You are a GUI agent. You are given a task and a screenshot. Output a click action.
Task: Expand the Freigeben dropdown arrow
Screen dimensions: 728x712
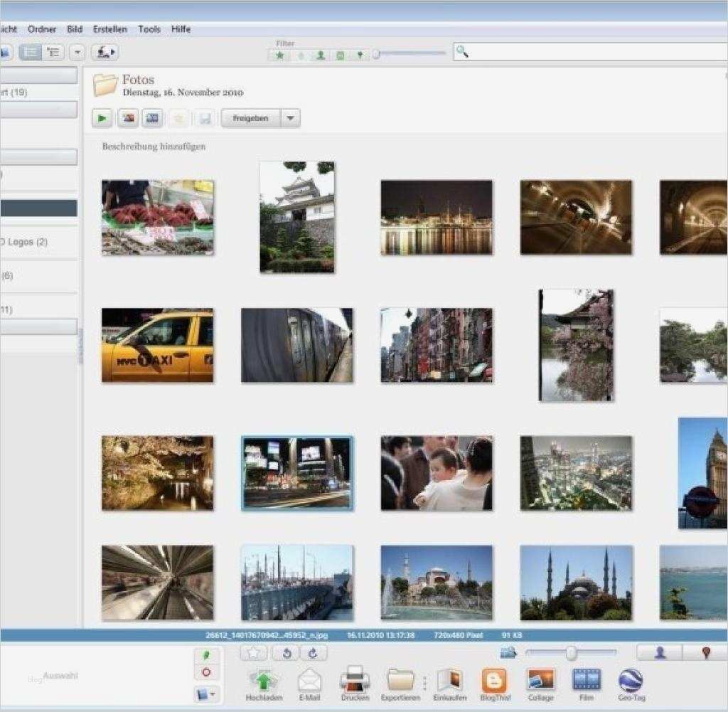(x=290, y=118)
